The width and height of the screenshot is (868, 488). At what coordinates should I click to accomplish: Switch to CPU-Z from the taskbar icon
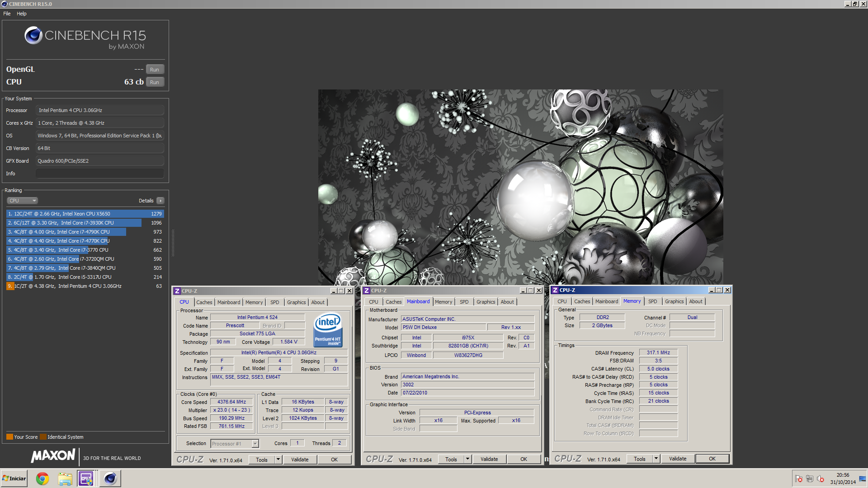click(x=86, y=479)
